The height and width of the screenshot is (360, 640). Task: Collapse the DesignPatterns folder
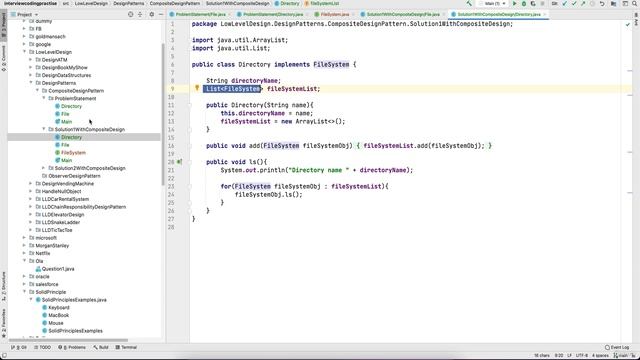tap(31, 83)
